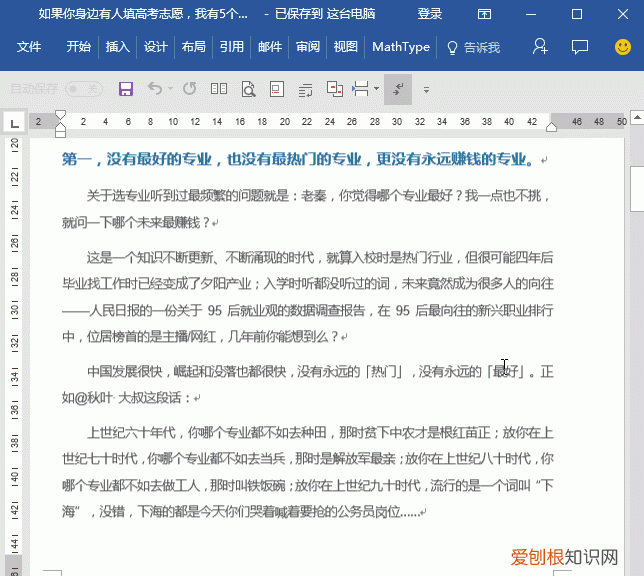644x576 pixels.
Task: Switch to the 邮件 tab
Action: tap(270, 47)
